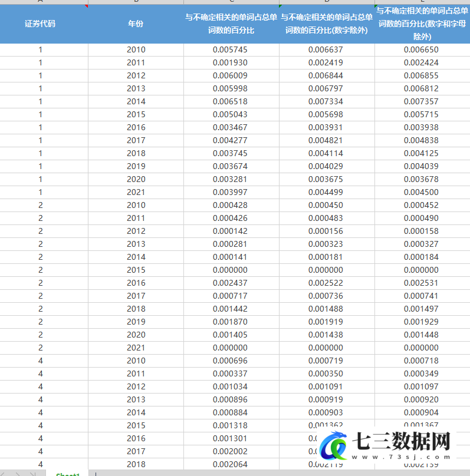Pick the cell showing 0.003678

[x=422, y=180]
